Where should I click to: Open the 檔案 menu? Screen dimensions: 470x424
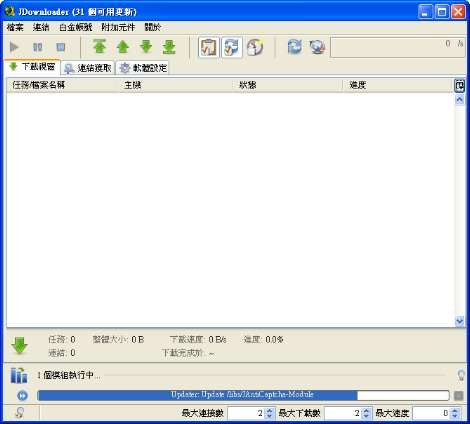[15, 27]
